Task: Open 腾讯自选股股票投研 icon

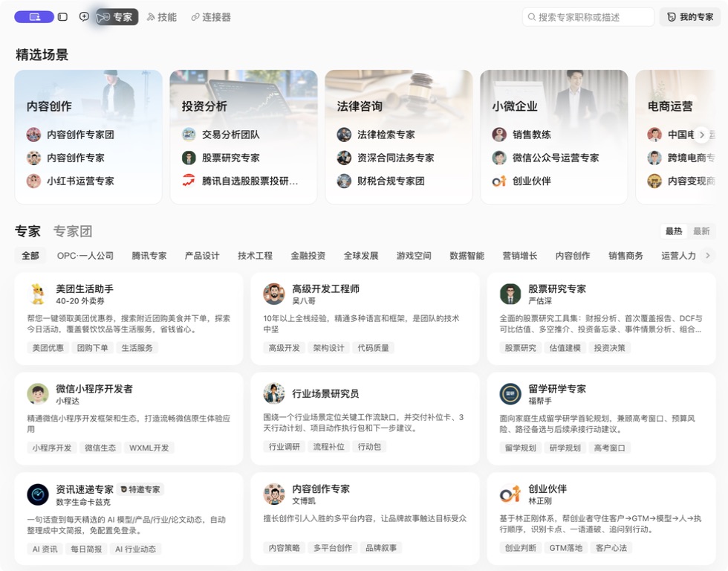Action: click(x=189, y=181)
